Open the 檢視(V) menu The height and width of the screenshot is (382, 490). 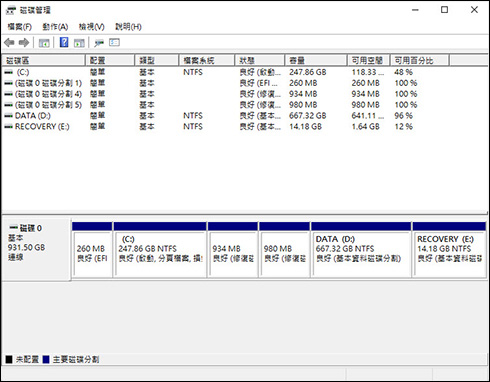[x=92, y=27]
